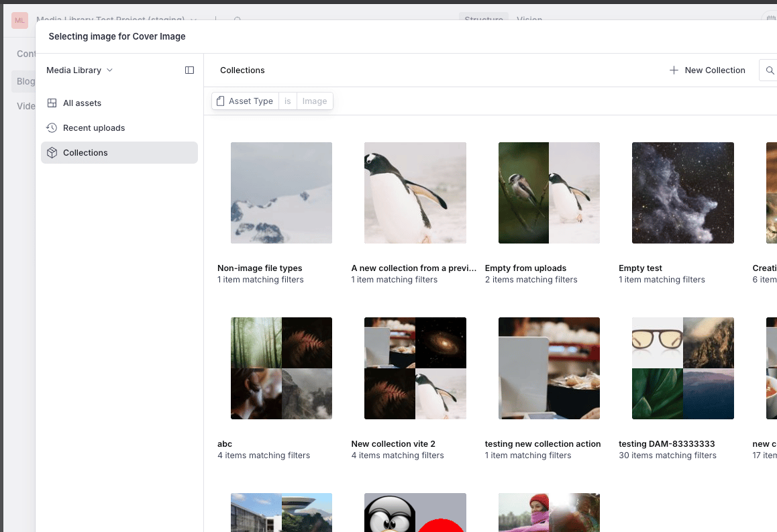Select Recent uploads in the sidebar
The image size is (777, 532).
point(94,128)
